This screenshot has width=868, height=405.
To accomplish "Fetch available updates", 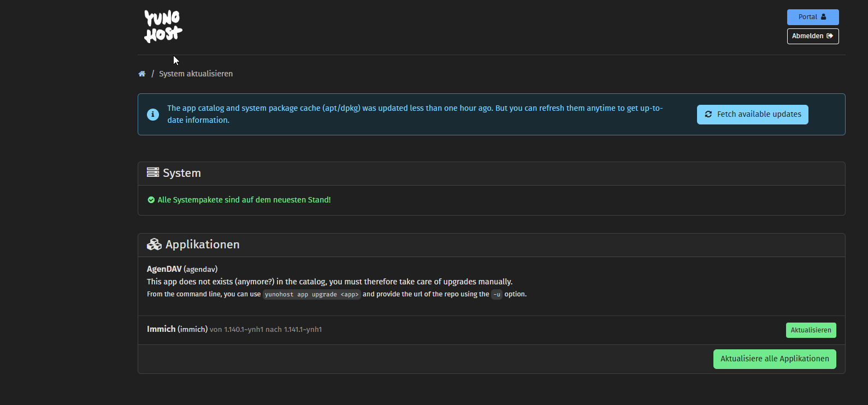I will click(x=753, y=115).
